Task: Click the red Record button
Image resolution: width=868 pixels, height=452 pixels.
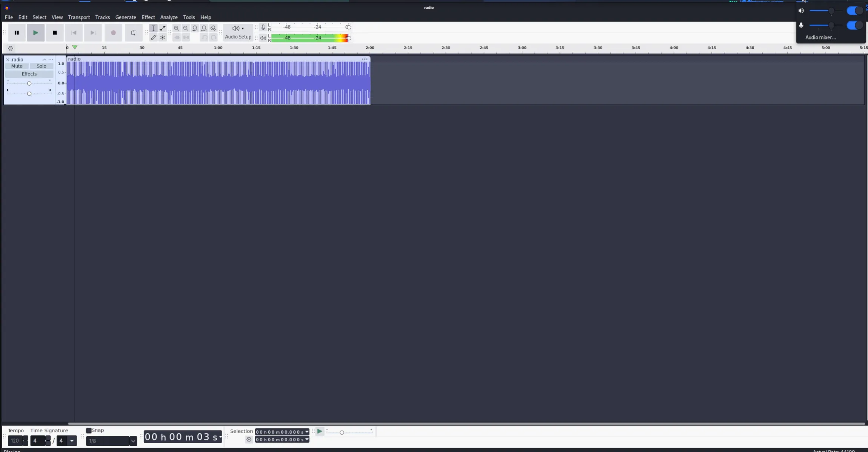Action: (x=113, y=33)
